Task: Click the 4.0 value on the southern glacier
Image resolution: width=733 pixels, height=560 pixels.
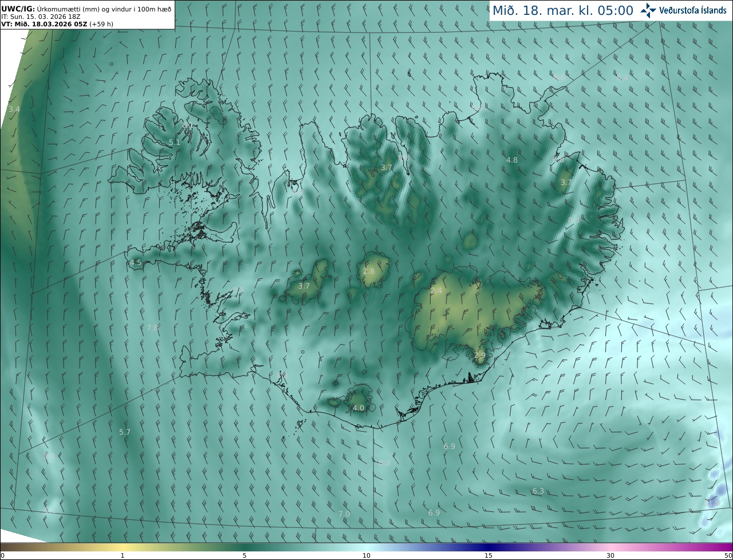Action: pyautogui.click(x=358, y=408)
